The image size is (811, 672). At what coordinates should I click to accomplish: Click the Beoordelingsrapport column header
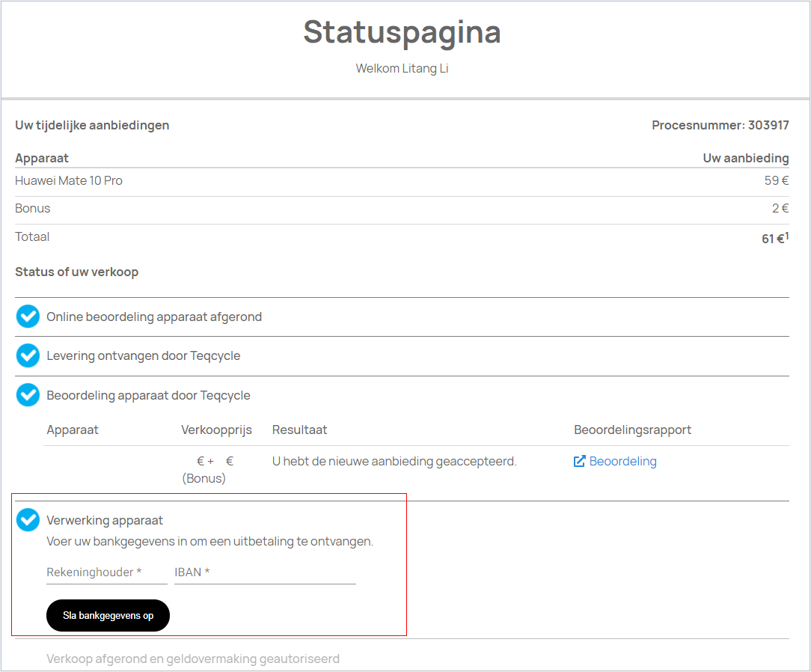coord(632,430)
